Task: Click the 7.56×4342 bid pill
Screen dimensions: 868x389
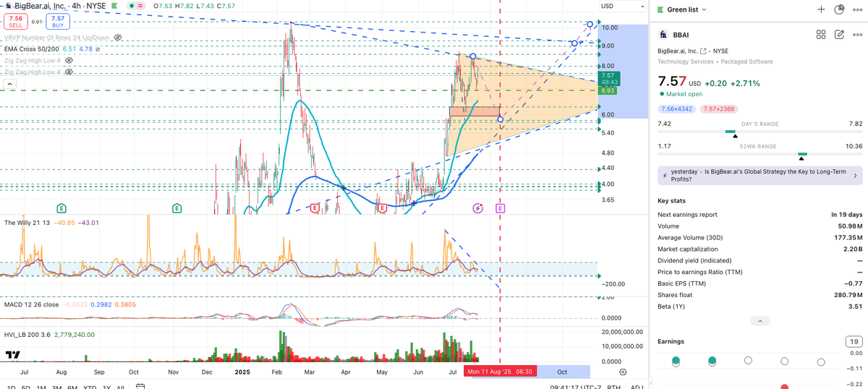Action: click(676, 108)
